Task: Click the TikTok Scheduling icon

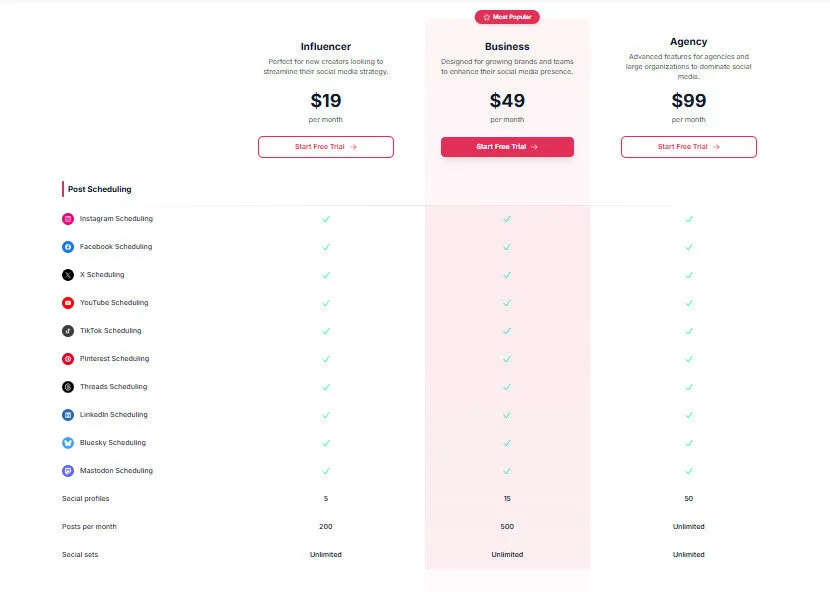Action: coord(68,330)
